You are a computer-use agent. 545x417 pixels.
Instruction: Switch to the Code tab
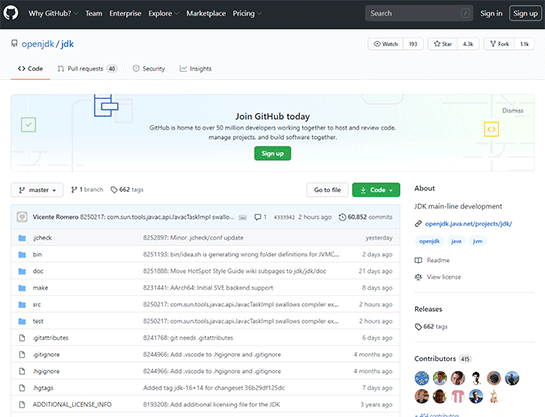pyautogui.click(x=30, y=69)
